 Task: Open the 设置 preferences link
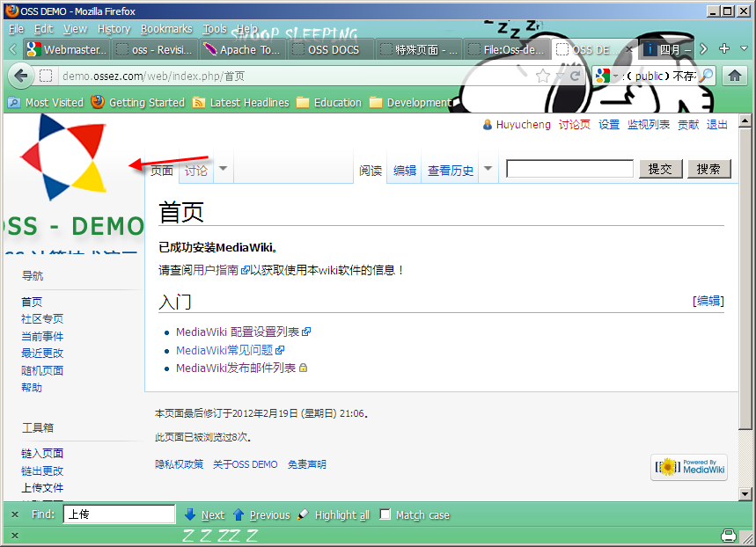[x=609, y=124]
